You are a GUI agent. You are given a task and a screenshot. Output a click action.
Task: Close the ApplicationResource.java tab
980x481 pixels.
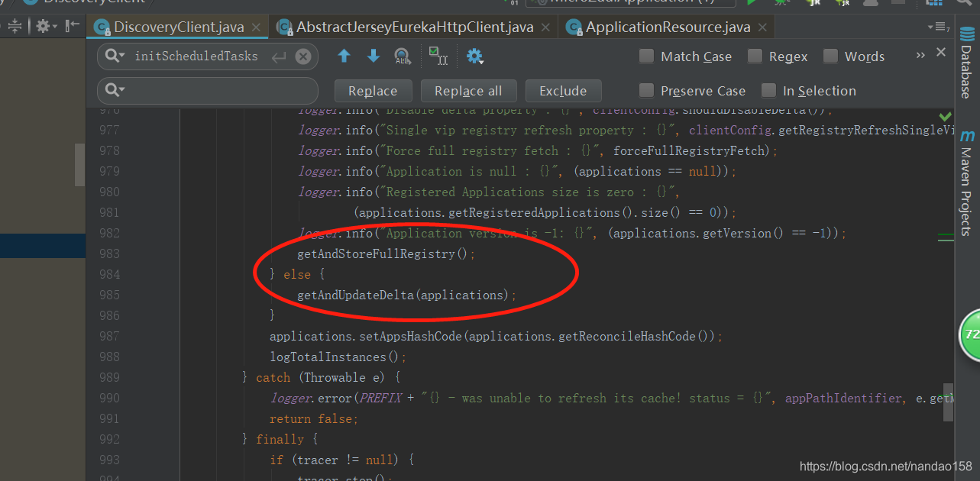coord(762,28)
